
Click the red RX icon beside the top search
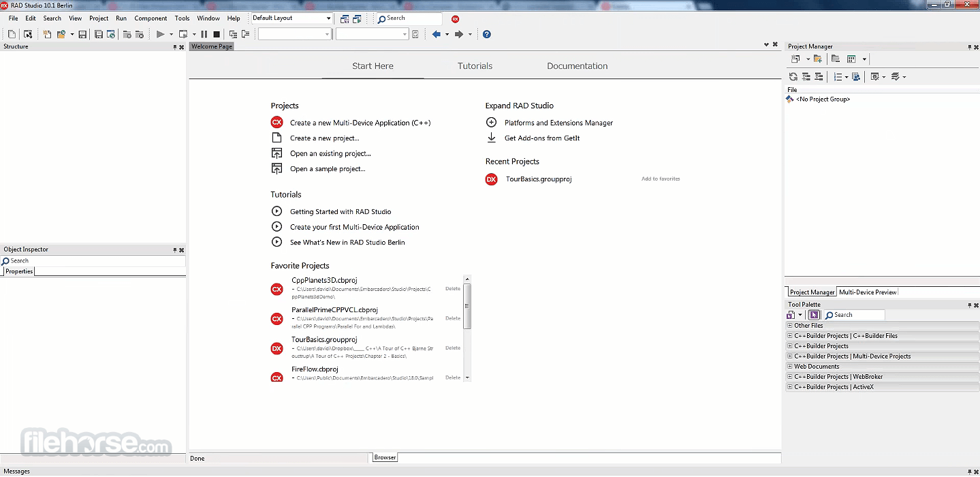click(x=455, y=19)
